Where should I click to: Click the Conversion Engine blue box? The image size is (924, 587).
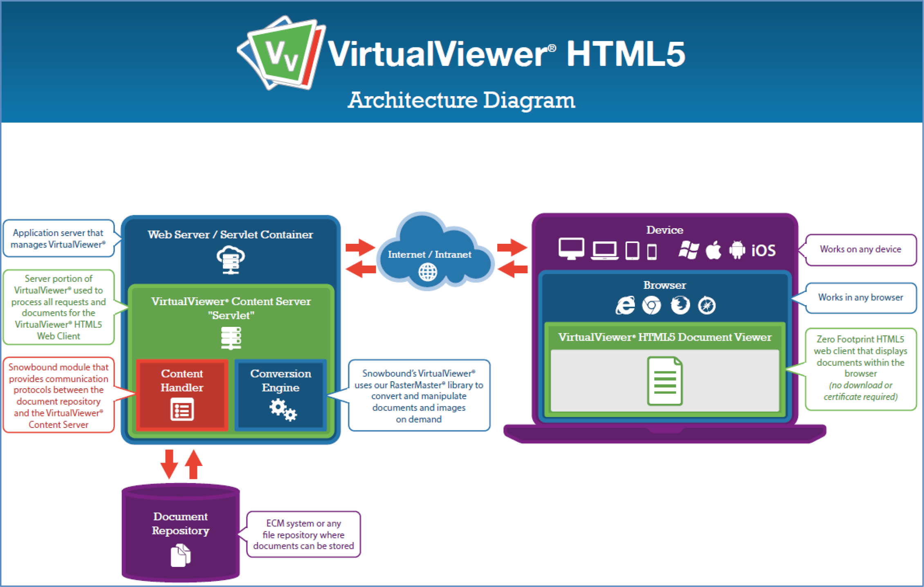(280, 395)
